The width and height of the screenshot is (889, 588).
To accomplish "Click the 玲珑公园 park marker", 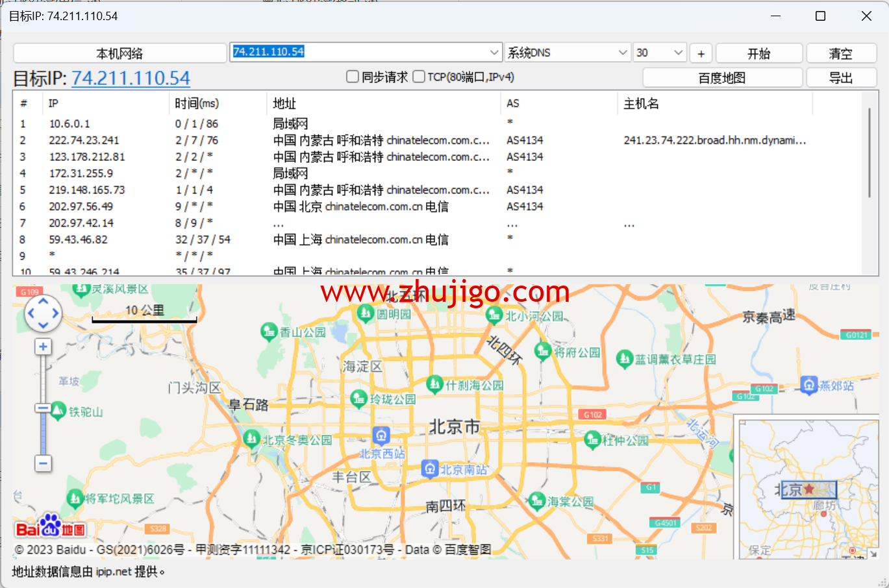I will 358,398.
